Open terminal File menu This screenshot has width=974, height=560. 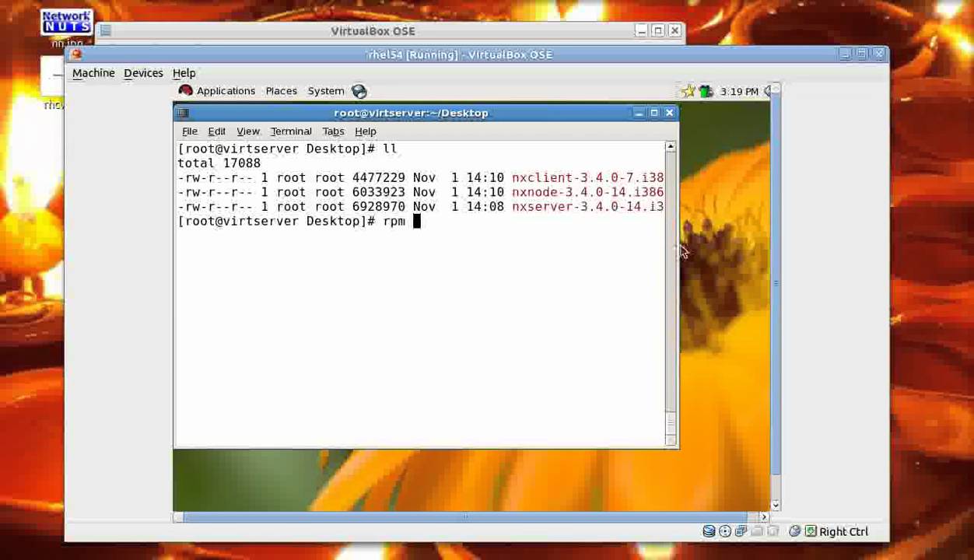click(x=190, y=131)
